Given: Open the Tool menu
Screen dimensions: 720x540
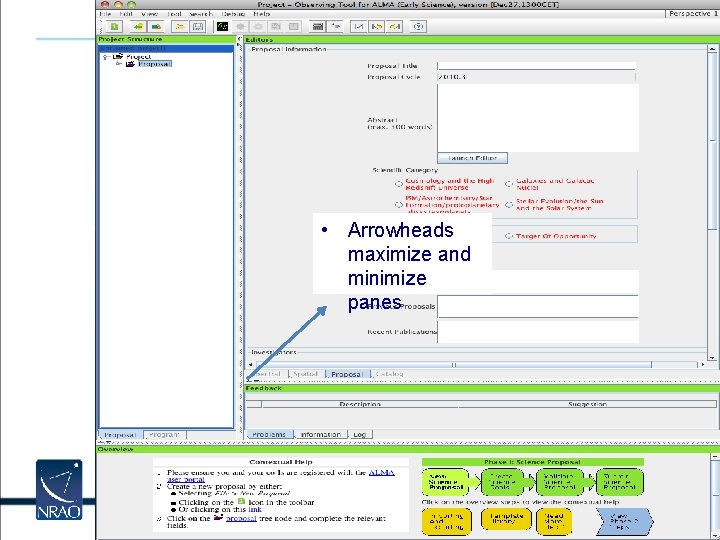Looking at the screenshot, I should 174,14.
